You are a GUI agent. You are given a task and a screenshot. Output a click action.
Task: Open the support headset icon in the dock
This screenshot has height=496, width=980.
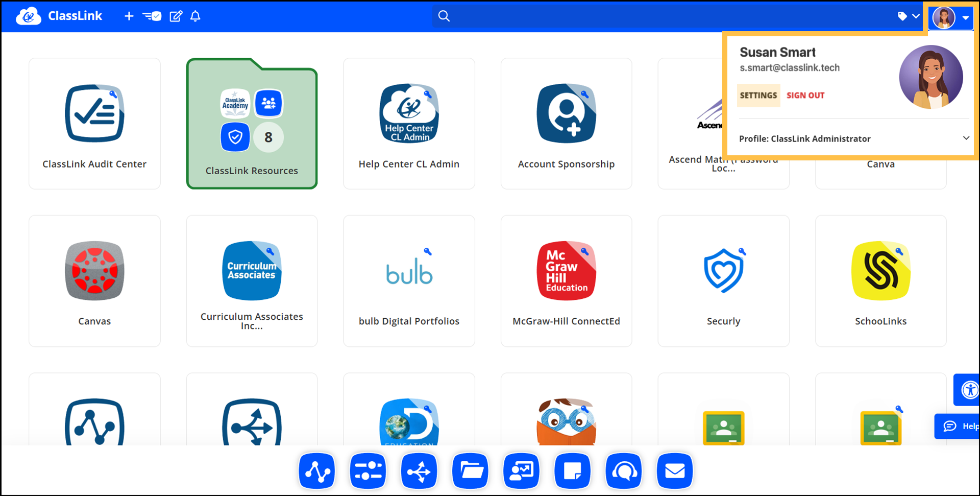(623, 471)
